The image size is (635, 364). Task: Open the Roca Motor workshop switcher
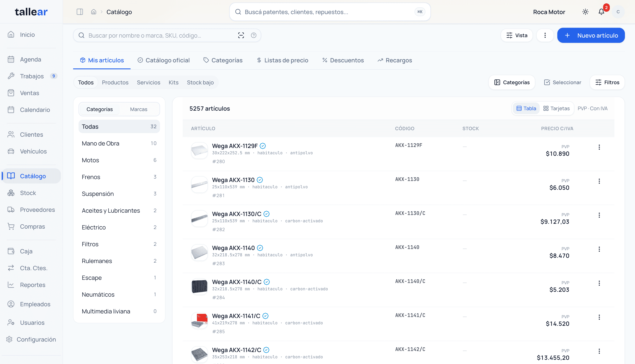pos(549,12)
